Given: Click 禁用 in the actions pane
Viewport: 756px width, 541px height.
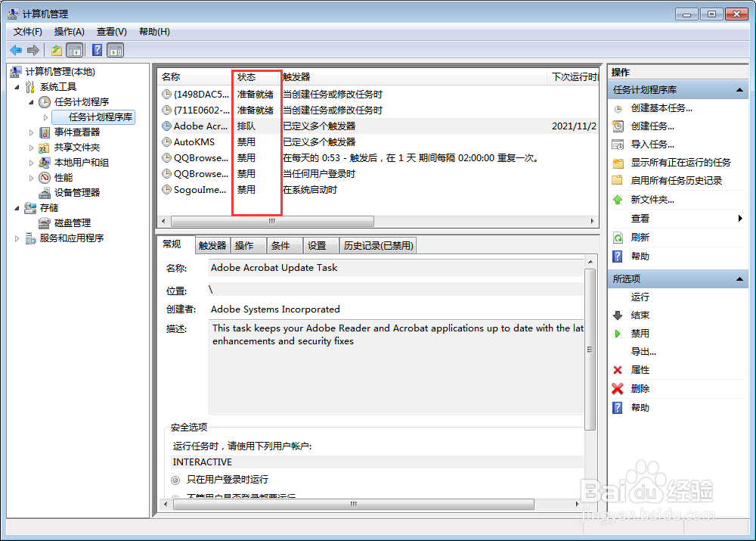Looking at the screenshot, I should pos(640,334).
